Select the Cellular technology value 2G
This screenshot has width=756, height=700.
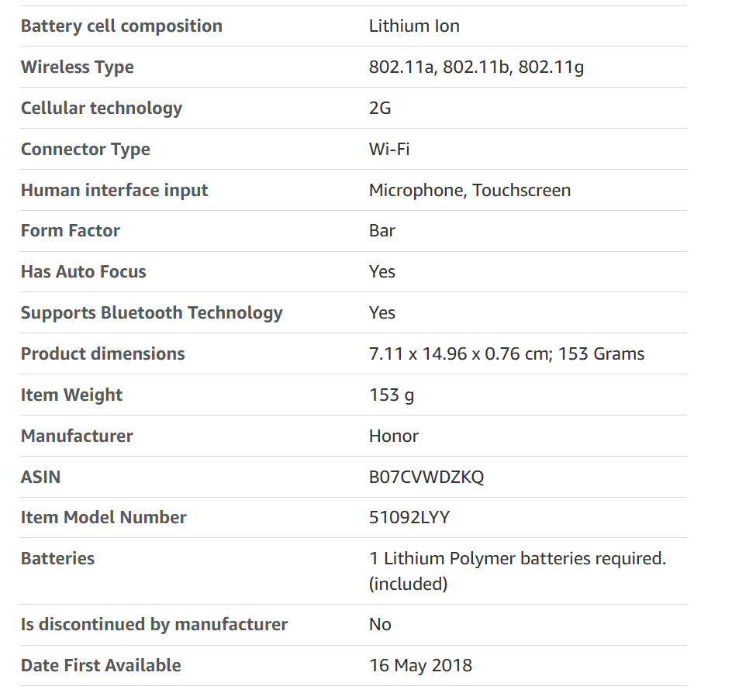[x=380, y=108]
